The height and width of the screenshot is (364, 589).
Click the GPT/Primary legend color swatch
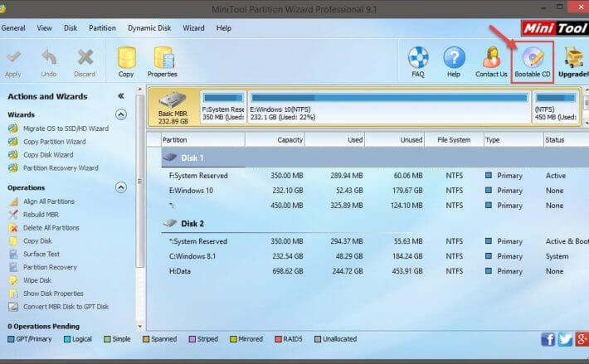11,339
